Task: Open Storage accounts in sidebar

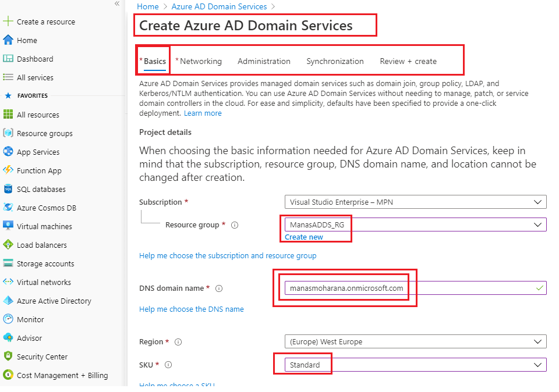Action: [45, 263]
